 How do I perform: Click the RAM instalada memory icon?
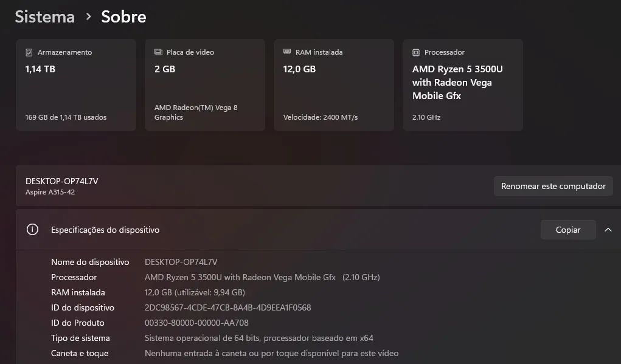[x=288, y=52]
